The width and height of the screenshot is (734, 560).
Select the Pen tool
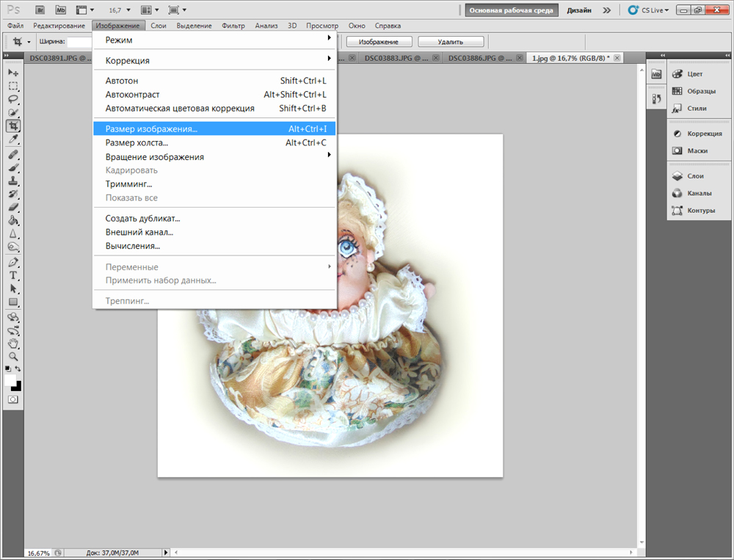tap(13, 262)
